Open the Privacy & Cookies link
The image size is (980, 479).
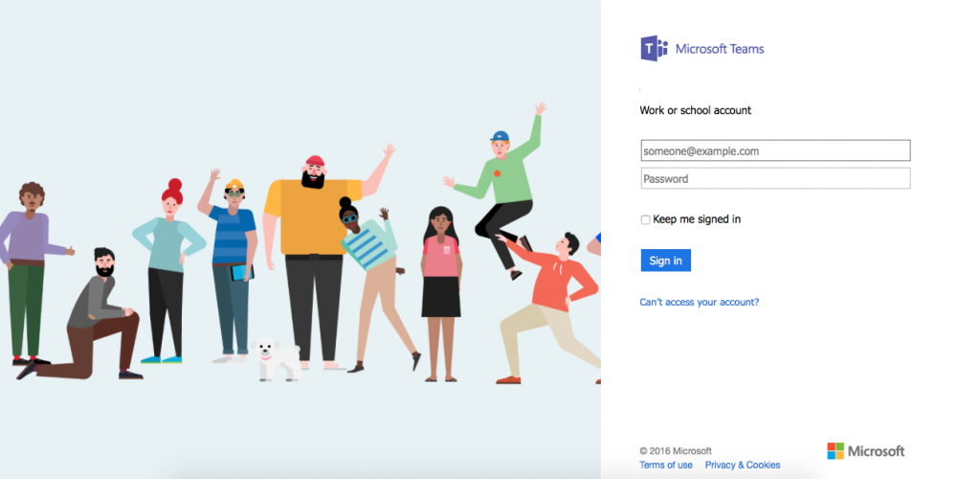click(x=743, y=465)
